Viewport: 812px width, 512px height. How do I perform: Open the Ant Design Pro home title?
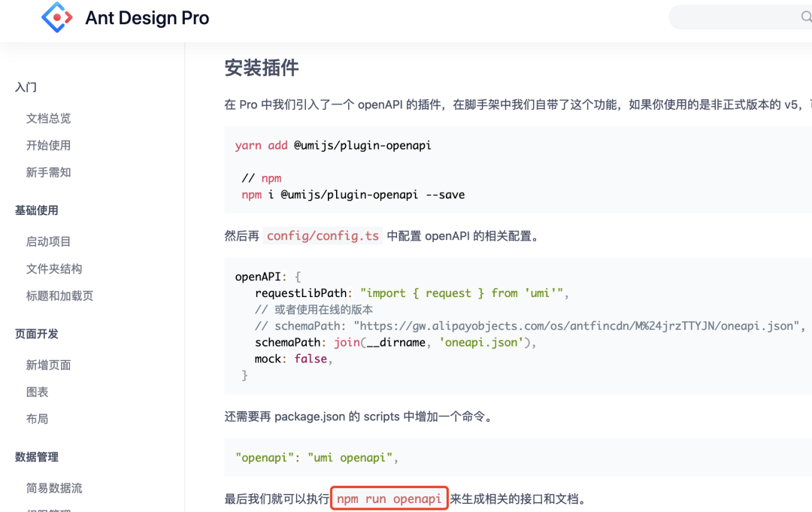[147, 18]
